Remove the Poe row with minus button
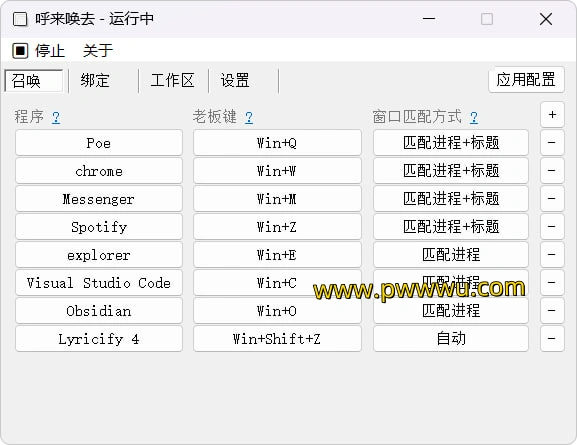This screenshot has width=577, height=445. 552,142
